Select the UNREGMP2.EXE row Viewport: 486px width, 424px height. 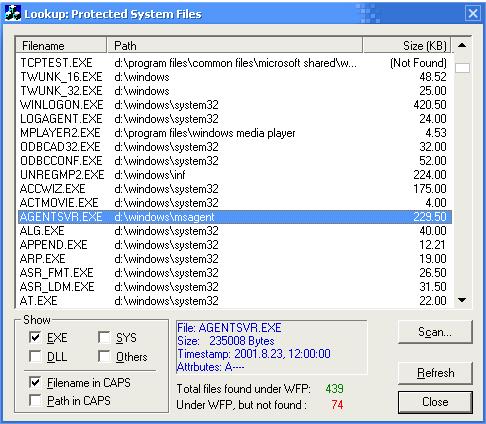click(x=235, y=175)
